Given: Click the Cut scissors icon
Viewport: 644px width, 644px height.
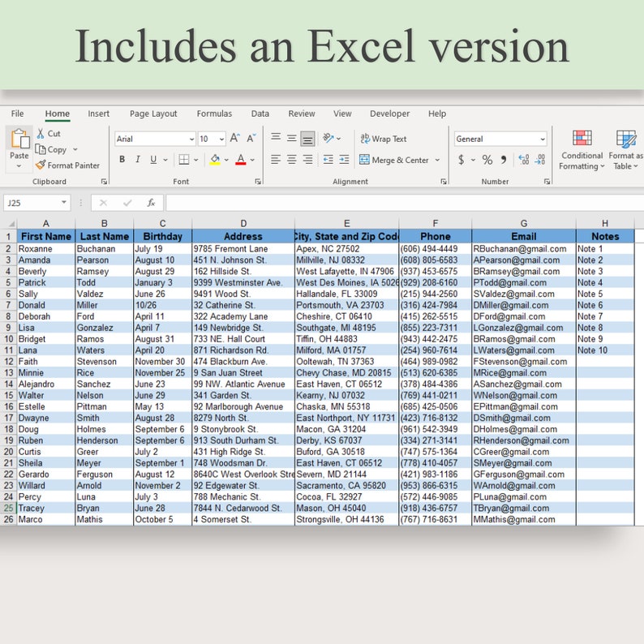Looking at the screenshot, I should pyautogui.click(x=41, y=133).
